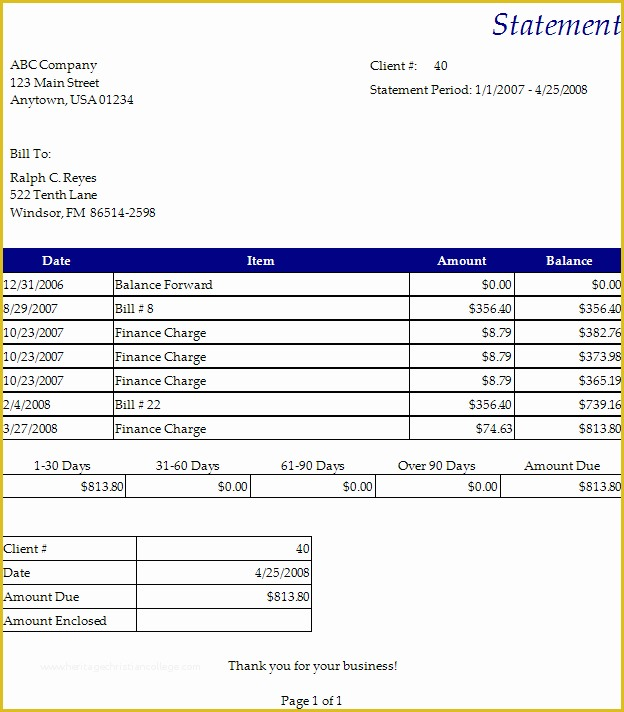
Task: Click the $739.16 balance cell
Action: [599, 405]
